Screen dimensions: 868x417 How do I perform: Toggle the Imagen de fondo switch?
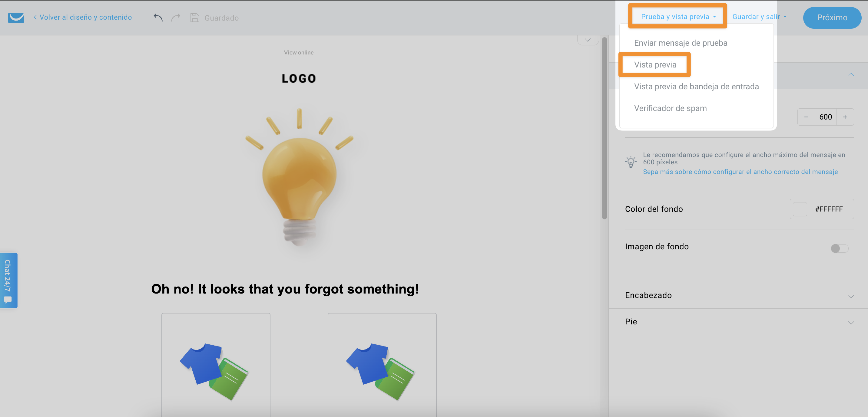[839, 248]
